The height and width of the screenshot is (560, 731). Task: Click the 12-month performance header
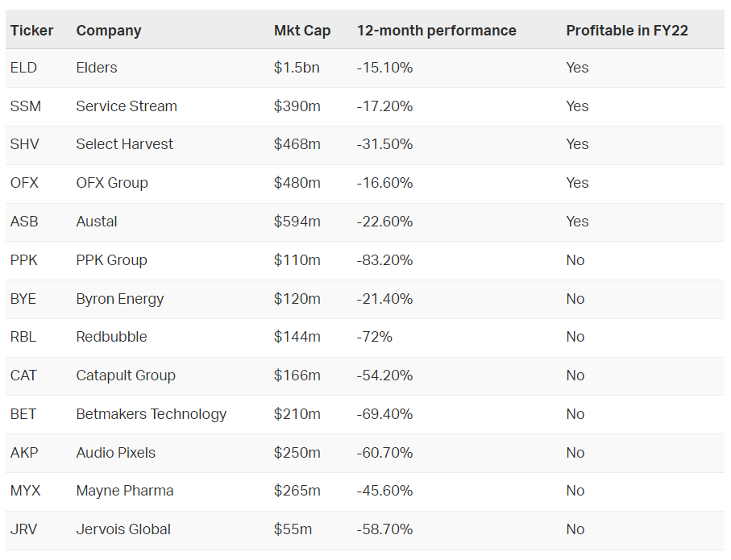click(436, 31)
